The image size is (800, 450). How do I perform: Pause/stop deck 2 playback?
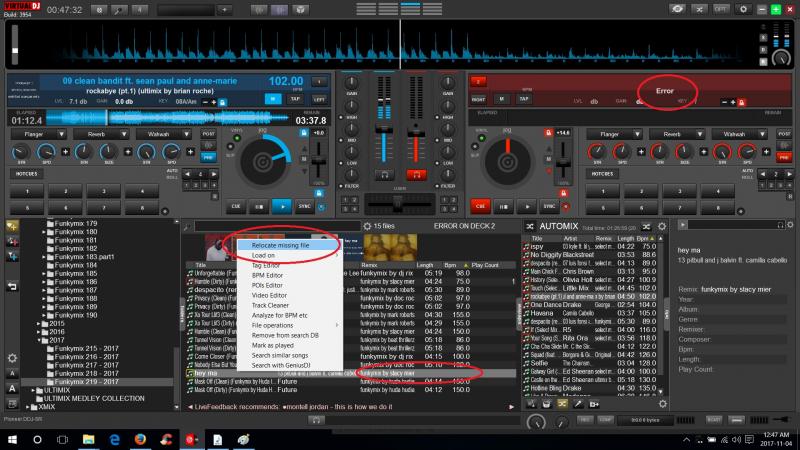click(503, 207)
